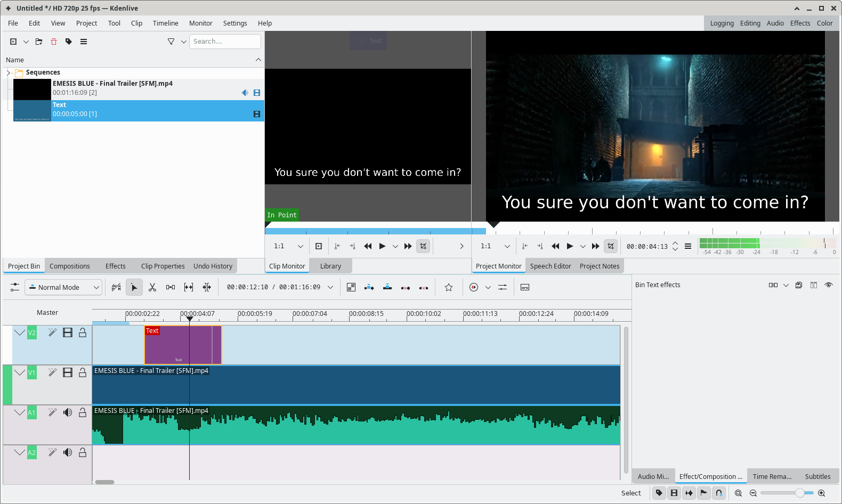Click the lift timeline zone icon
The width and height of the screenshot is (842, 504).
pos(424,287)
